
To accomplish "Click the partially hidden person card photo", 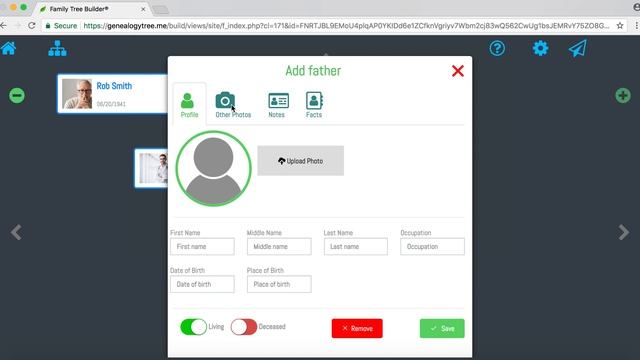I will point(153,168).
